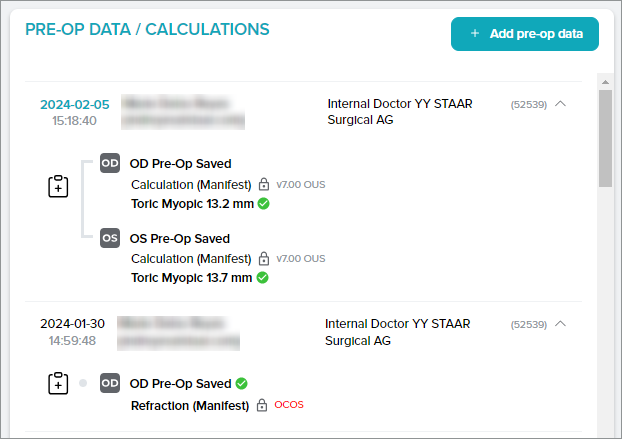Screen dimensions: 622x439
Task: Collapse the 2024-01-30 pre-op record
Action: (560, 323)
